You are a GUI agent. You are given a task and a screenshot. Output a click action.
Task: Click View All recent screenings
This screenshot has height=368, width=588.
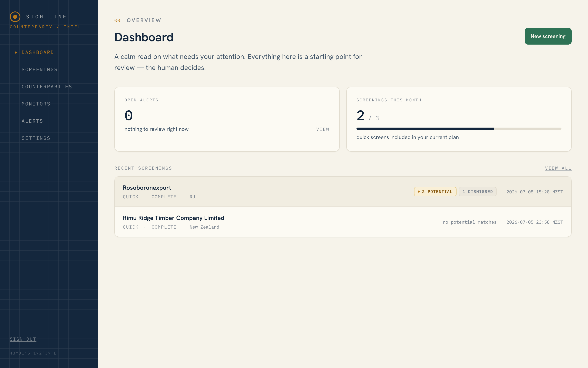[558, 168]
